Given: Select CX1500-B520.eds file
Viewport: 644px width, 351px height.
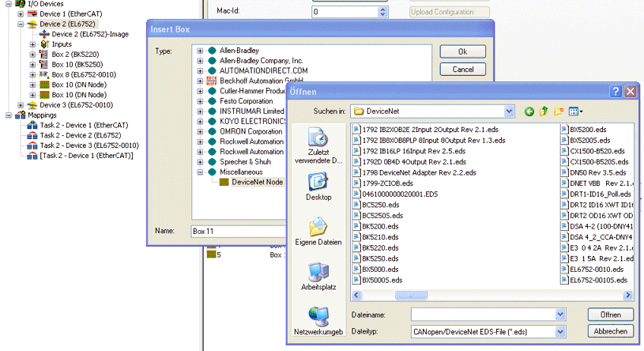Looking at the screenshot, I should click(x=597, y=151).
